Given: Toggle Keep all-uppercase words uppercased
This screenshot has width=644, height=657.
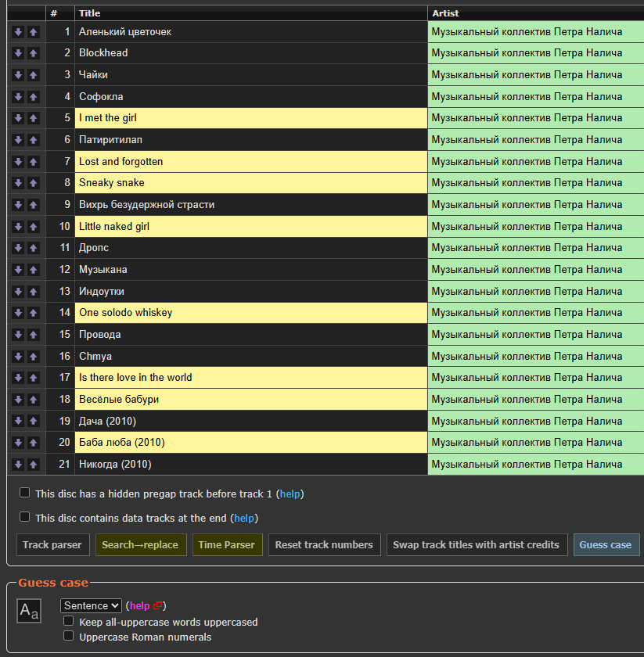Looking at the screenshot, I should click(69, 621).
